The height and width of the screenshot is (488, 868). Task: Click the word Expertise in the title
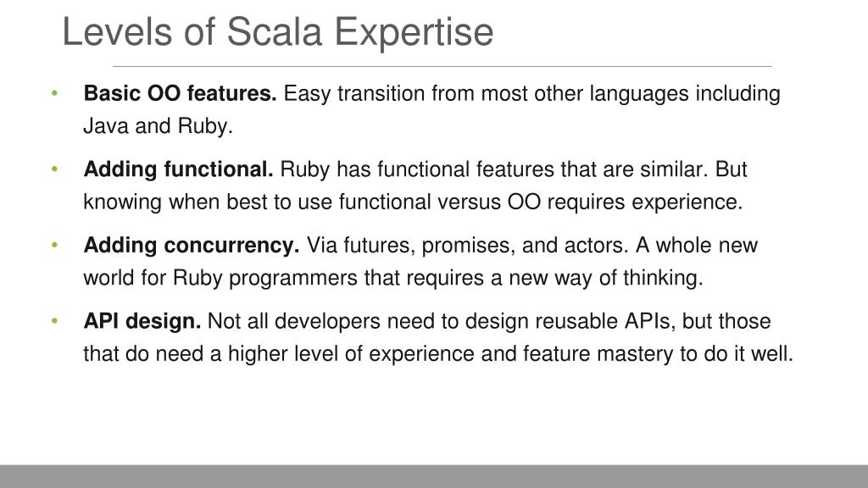click(414, 33)
